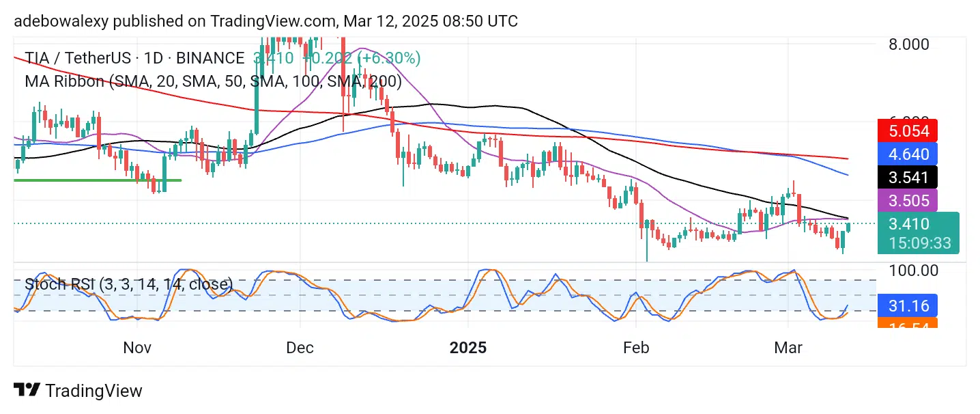Viewport: 980px width, 414px height.
Task: Click the purple 3.505 SMA price label
Action: [907, 200]
